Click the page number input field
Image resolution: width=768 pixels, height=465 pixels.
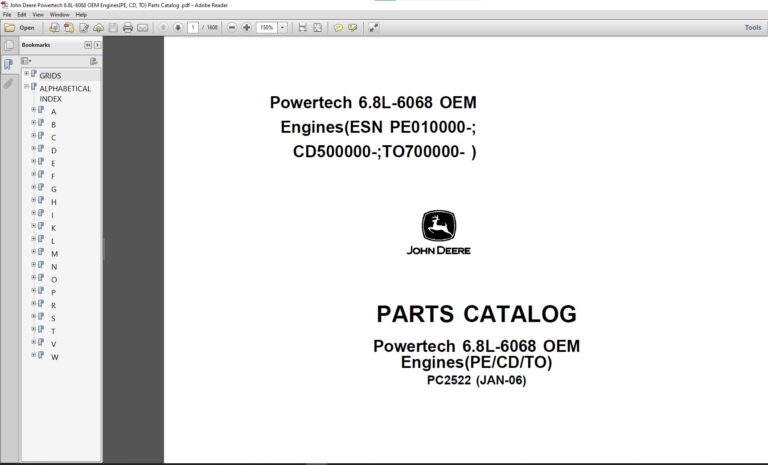(x=193, y=28)
